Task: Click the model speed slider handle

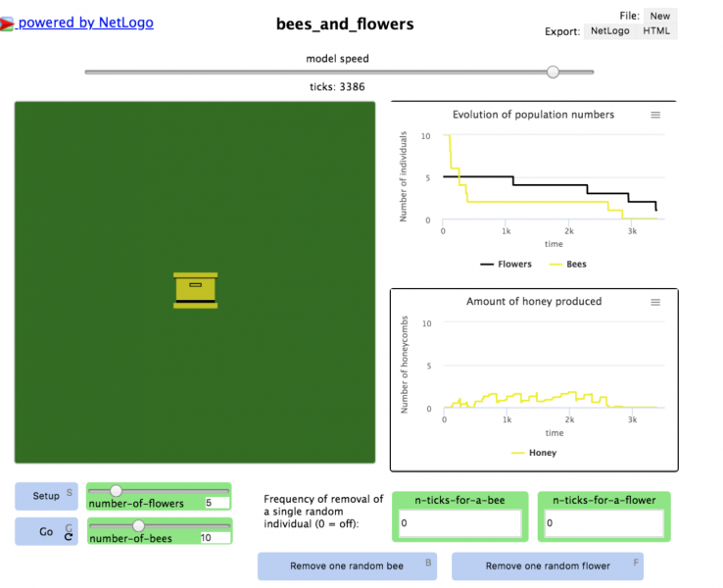Action: pos(554,72)
